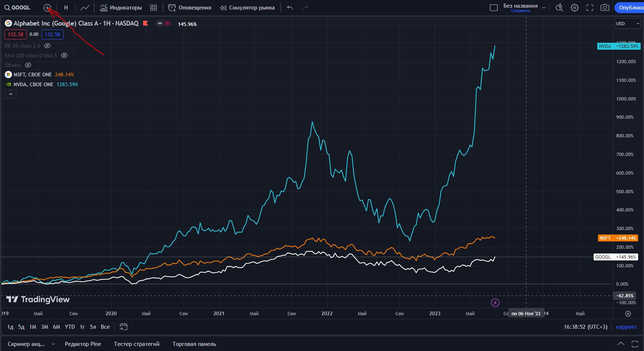Viewport: 644px width, 351px height.
Task: Switch to Тестер стратегий tab
Action: (137, 344)
